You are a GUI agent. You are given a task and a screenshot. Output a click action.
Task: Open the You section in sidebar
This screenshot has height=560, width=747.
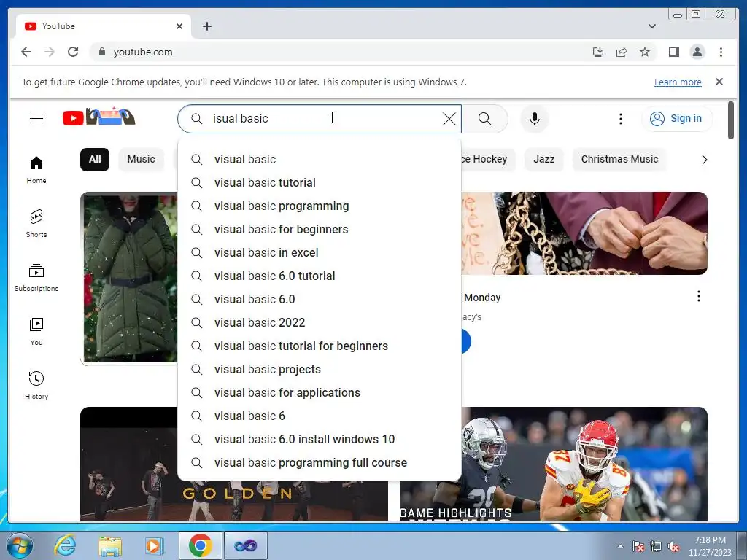pyautogui.click(x=36, y=332)
